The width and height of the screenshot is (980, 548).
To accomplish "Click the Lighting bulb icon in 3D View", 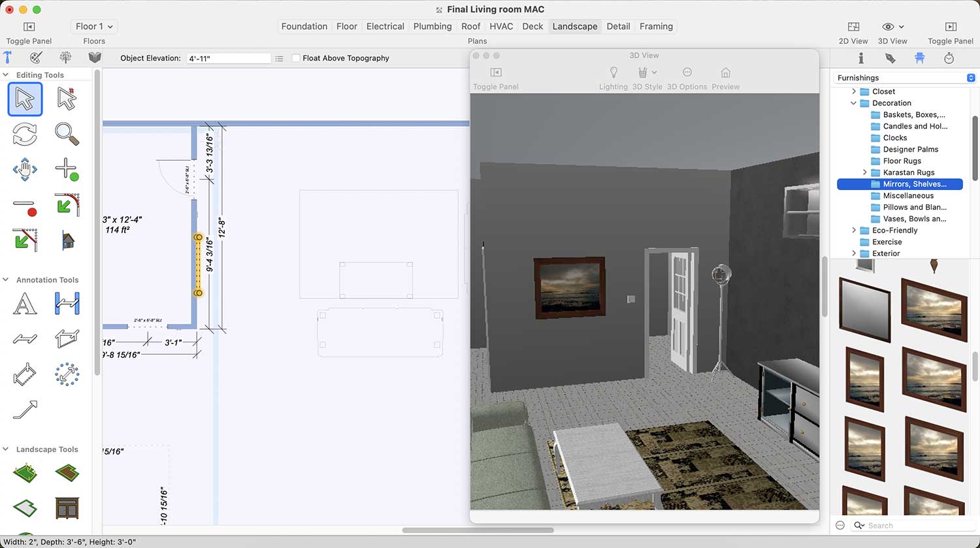I will (x=613, y=73).
